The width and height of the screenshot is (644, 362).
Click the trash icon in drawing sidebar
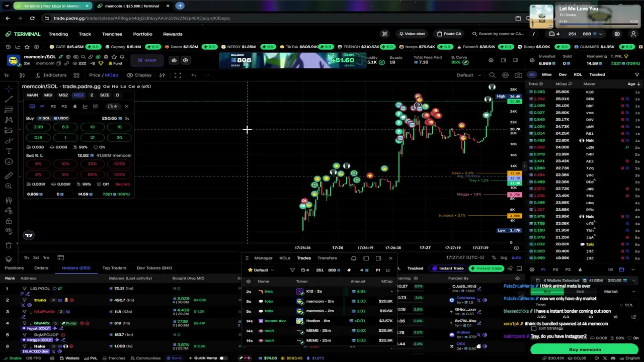(x=9, y=245)
